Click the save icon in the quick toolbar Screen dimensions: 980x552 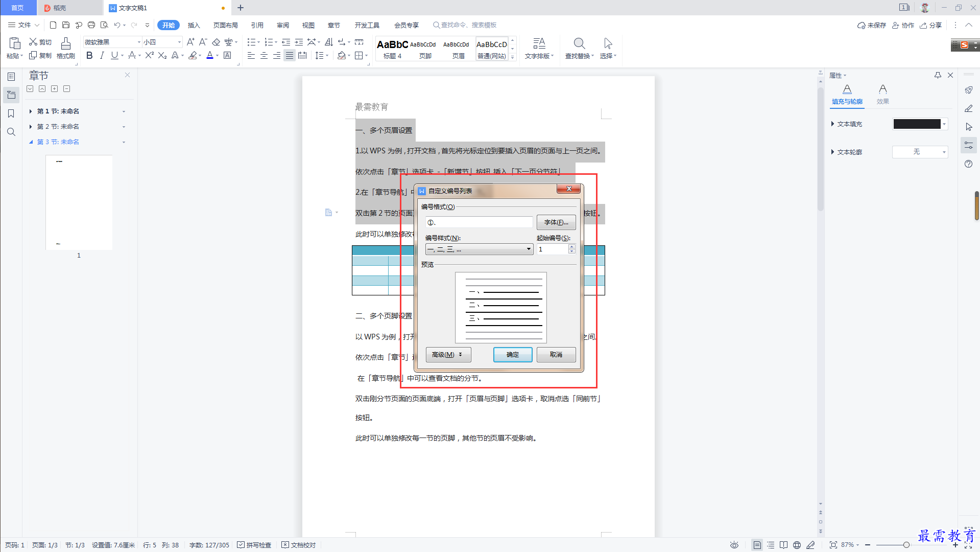(66, 25)
